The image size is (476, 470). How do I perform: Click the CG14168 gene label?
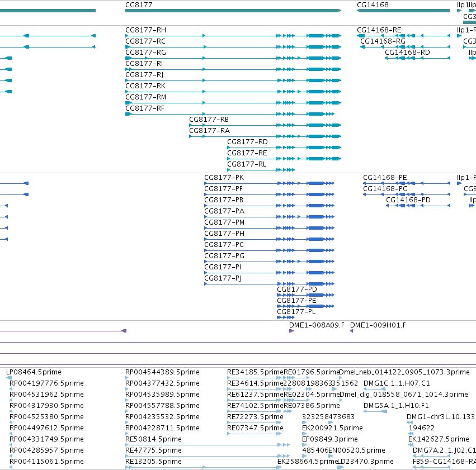373,5
